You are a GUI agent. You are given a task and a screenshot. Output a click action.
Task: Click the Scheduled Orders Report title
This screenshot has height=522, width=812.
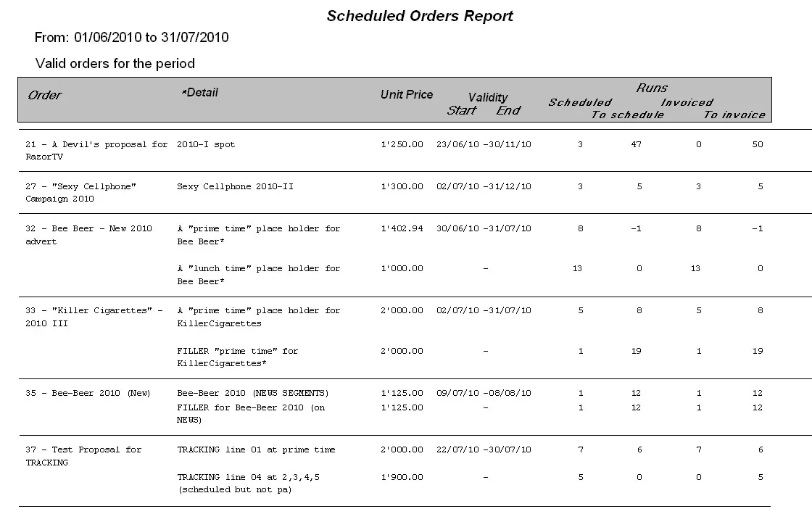[420, 16]
